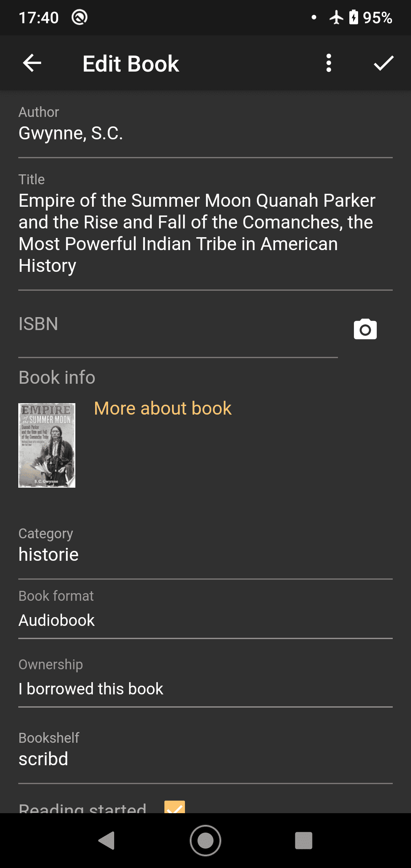Save changes with the checkmark icon
The image size is (411, 868).
pos(383,63)
